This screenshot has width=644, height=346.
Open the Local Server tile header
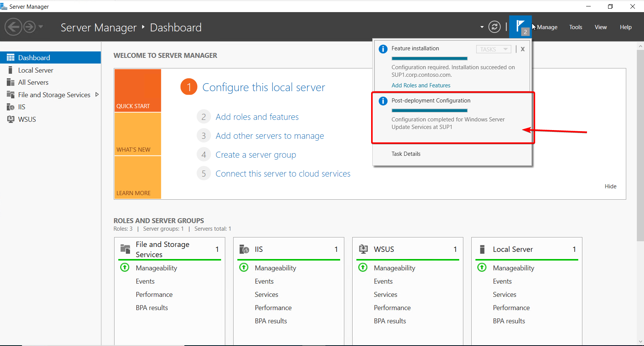(x=527, y=249)
